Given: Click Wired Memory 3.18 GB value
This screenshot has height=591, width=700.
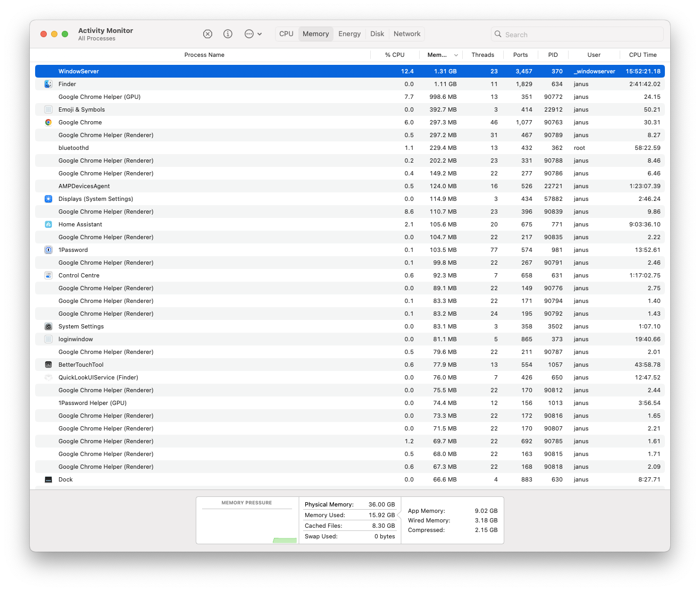Looking at the screenshot, I should tap(486, 520).
